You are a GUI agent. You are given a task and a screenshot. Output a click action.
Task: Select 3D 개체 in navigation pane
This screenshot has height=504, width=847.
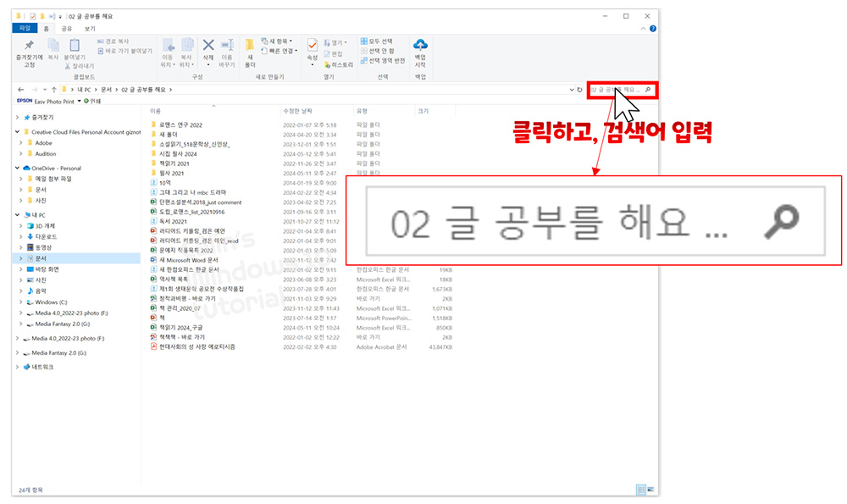(x=45, y=226)
